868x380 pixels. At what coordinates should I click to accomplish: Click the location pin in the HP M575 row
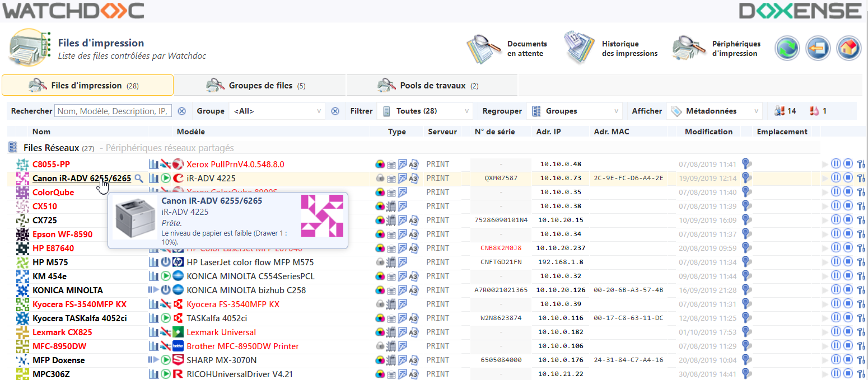click(x=746, y=262)
